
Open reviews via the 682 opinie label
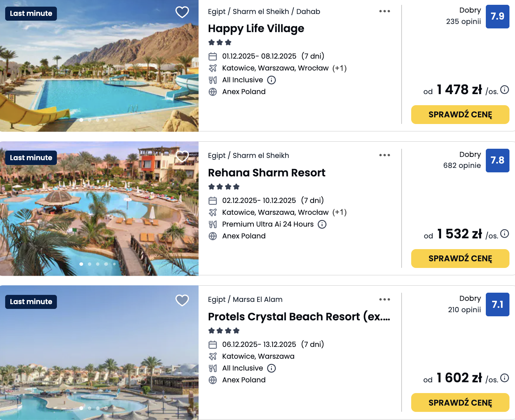tap(462, 165)
